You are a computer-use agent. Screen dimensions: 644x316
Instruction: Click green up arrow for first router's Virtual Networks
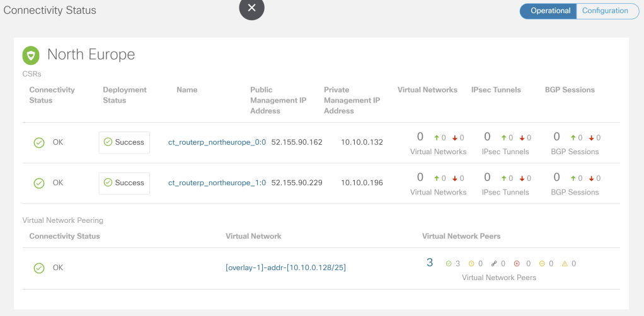click(436, 138)
